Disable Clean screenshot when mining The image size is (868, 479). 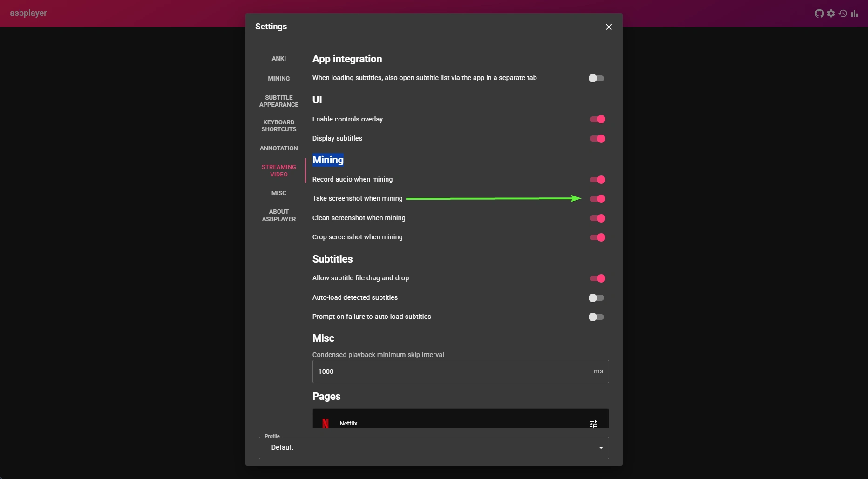pos(597,218)
